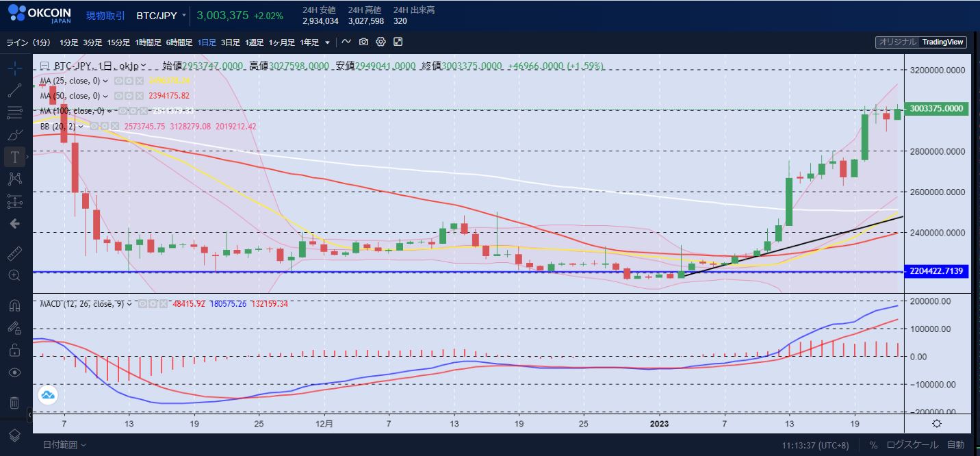Select the Text annotation tool
This screenshot has height=456, width=980.
coord(15,156)
